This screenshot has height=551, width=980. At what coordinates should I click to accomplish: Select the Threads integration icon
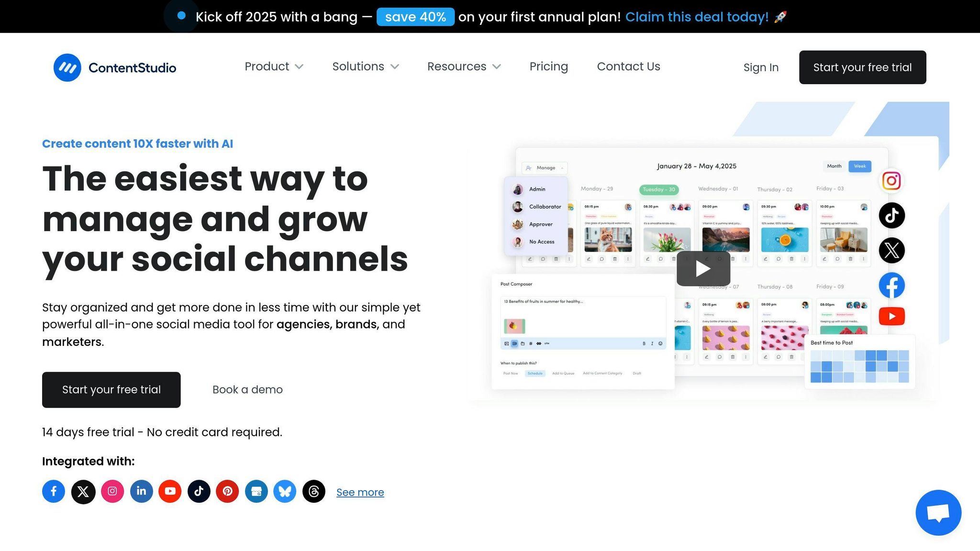[314, 491]
